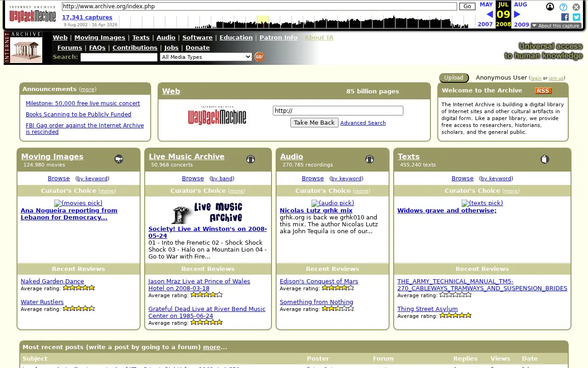Open the 17,341 captures link
The image size is (588, 368).
click(87, 17)
